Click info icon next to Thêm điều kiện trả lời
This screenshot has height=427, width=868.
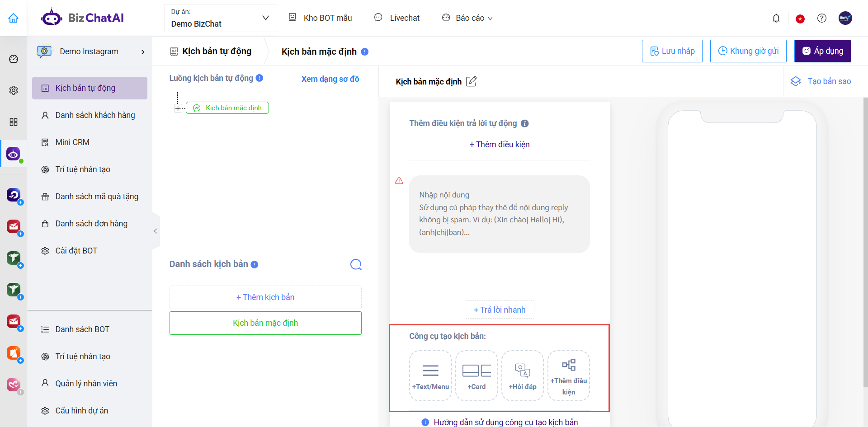[525, 123]
